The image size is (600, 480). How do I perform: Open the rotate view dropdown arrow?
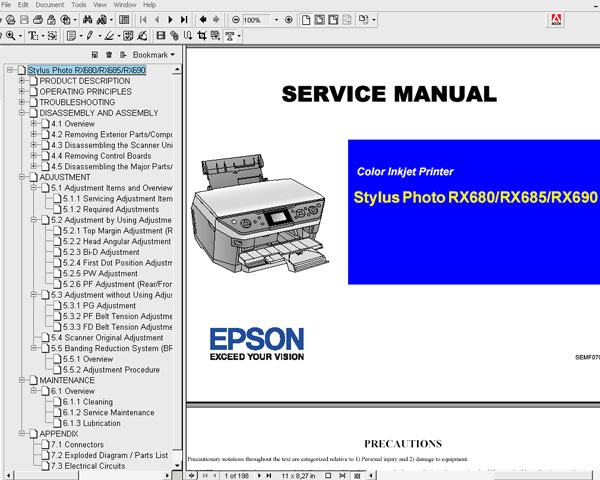(x=374, y=20)
